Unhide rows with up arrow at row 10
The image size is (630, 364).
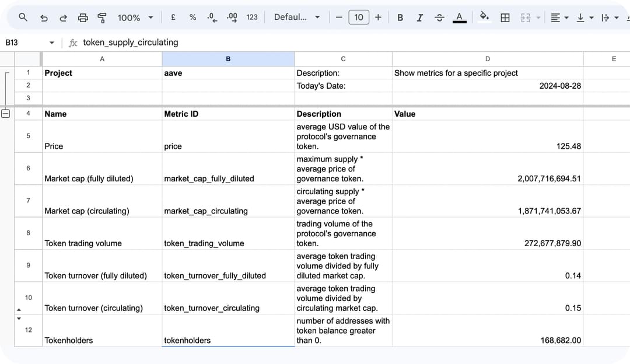click(19, 309)
